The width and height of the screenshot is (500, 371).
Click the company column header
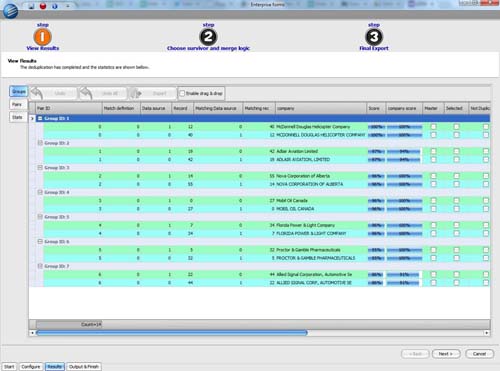[321, 108]
